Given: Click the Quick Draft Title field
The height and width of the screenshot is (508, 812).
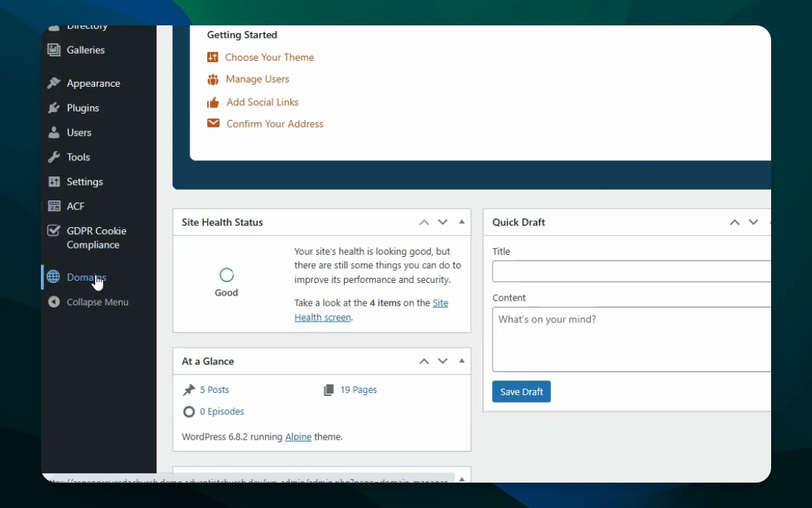Looking at the screenshot, I should tap(632, 272).
